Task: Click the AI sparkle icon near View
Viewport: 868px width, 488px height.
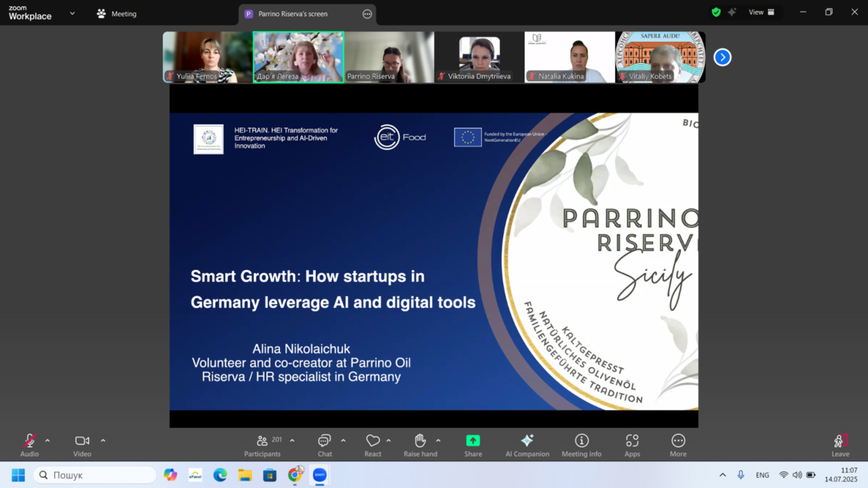Action: coord(732,12)
